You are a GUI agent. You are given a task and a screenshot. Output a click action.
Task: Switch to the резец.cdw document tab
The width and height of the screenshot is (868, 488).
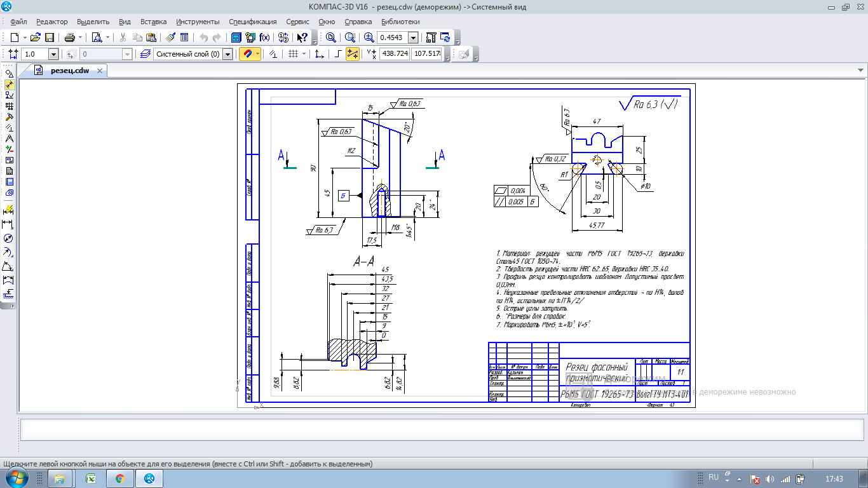(69, 71)
